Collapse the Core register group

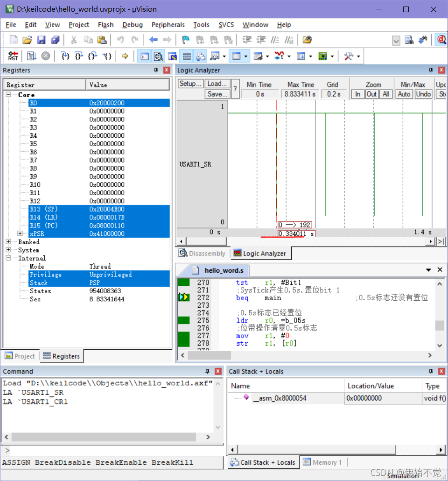tap(8, 94)
